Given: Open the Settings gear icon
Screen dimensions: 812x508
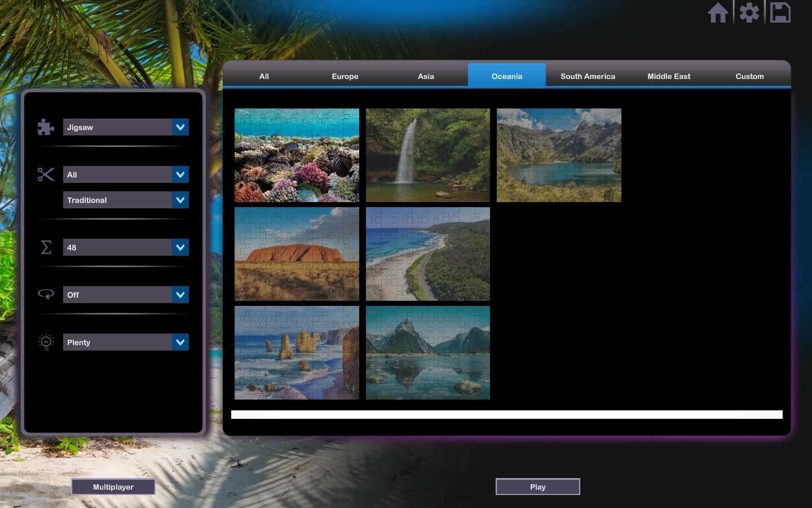Looking at the screenshot, I should pyautogui.click(x=749, y=12).
